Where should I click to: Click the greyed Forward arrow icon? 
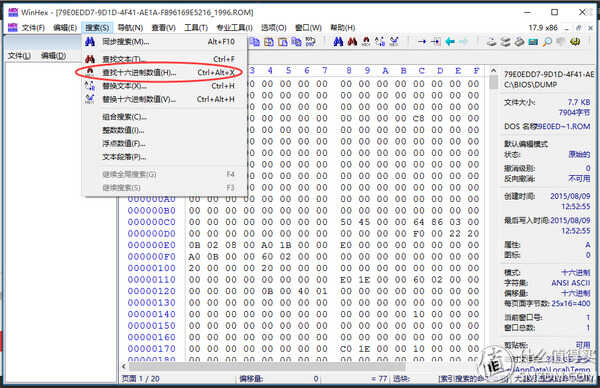tap(463, 42)
